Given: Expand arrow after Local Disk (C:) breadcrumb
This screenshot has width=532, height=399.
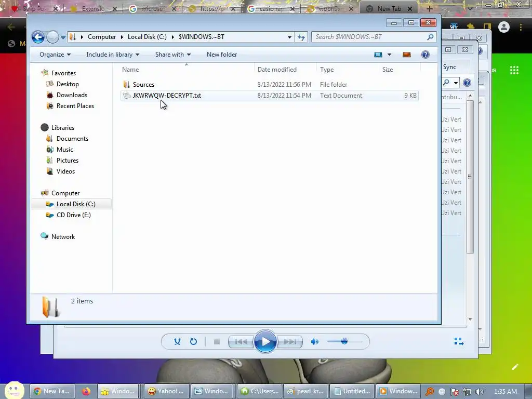Looking at the screenshot, I should click(172, 37).
